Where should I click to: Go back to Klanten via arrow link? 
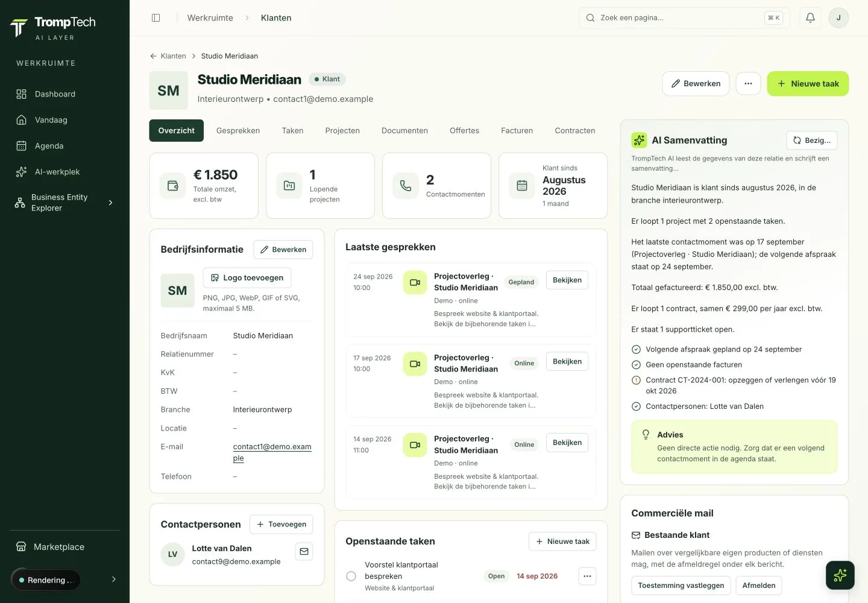(x=168, y=56)
